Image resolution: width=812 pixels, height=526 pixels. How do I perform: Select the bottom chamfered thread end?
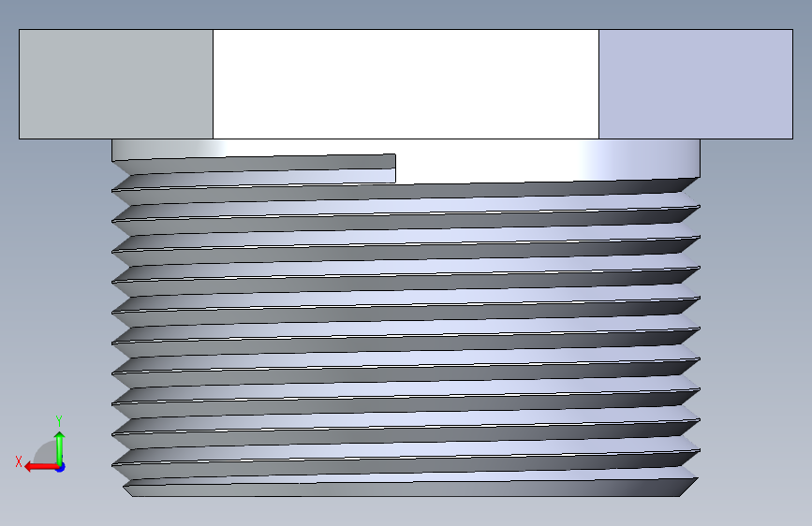click(409, 488)
